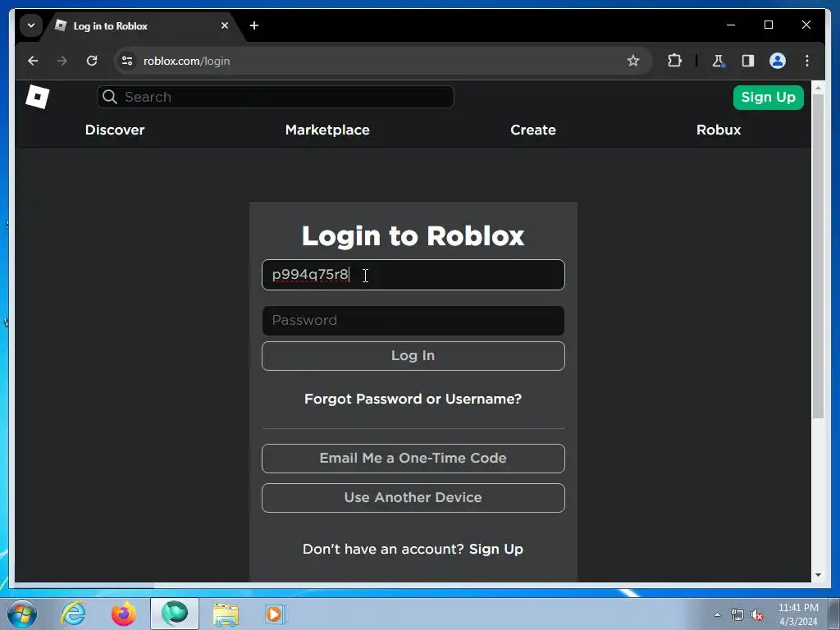Open the Marketplace menu item
Screen dimensions: 840x630
coord(327,130)
